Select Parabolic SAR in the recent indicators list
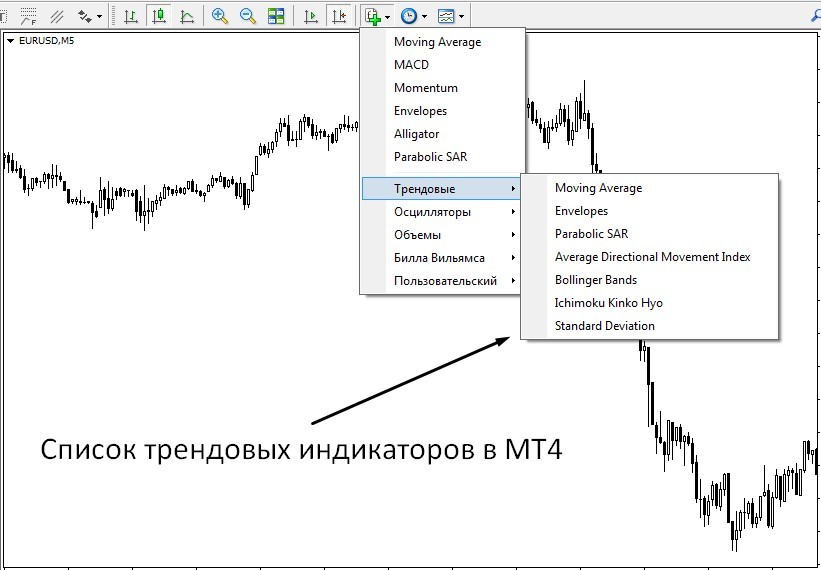 [442, 157]
